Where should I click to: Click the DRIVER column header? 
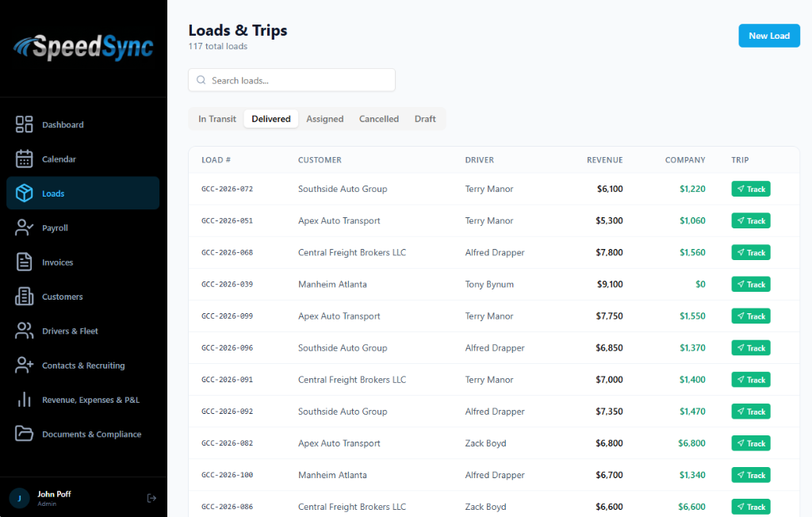click(480, 160)
